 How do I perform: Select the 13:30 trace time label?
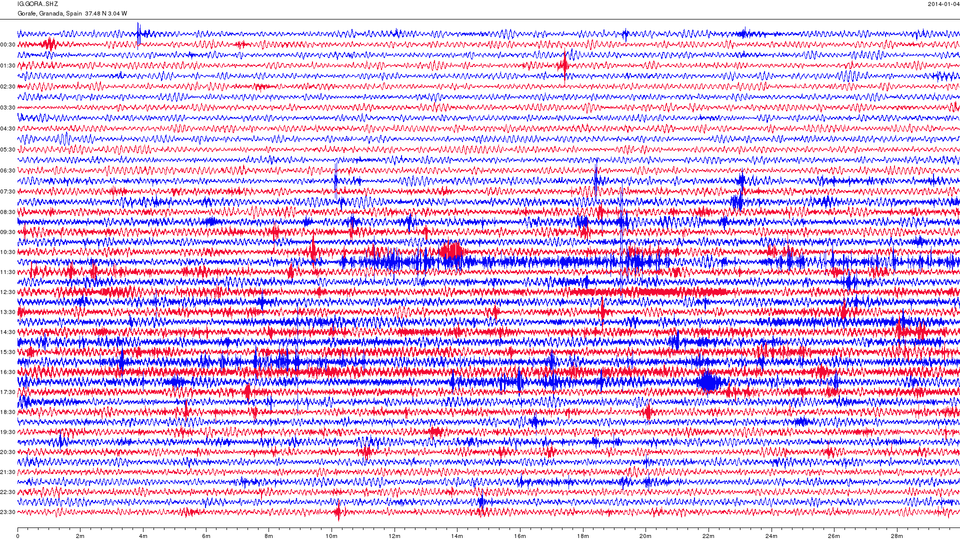[x=7, y=312]
